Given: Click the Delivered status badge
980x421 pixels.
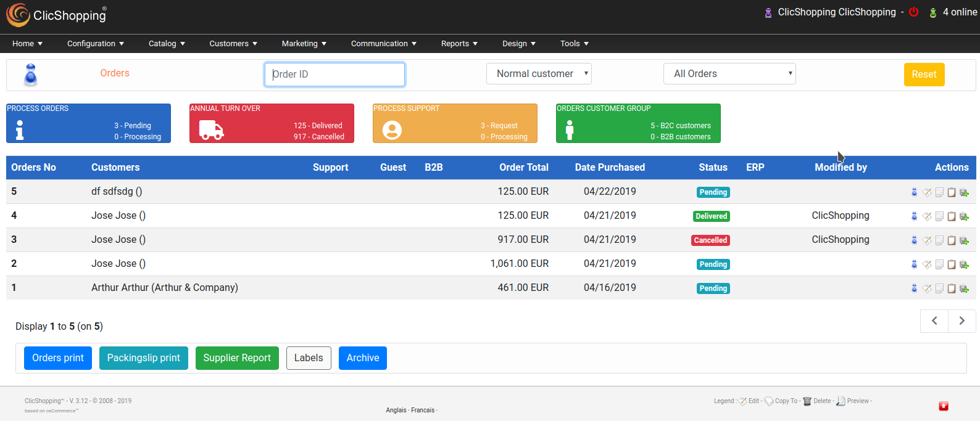Looking at the screenshot, I should [712, 216].
